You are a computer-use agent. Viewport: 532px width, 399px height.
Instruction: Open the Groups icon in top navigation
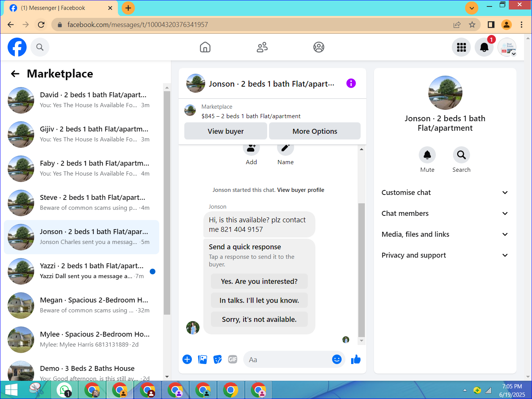[319, 47]
